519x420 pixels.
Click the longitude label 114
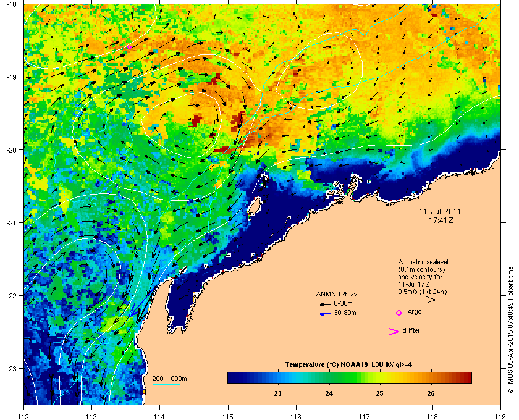pyautogui.click(x=159, y=416)
